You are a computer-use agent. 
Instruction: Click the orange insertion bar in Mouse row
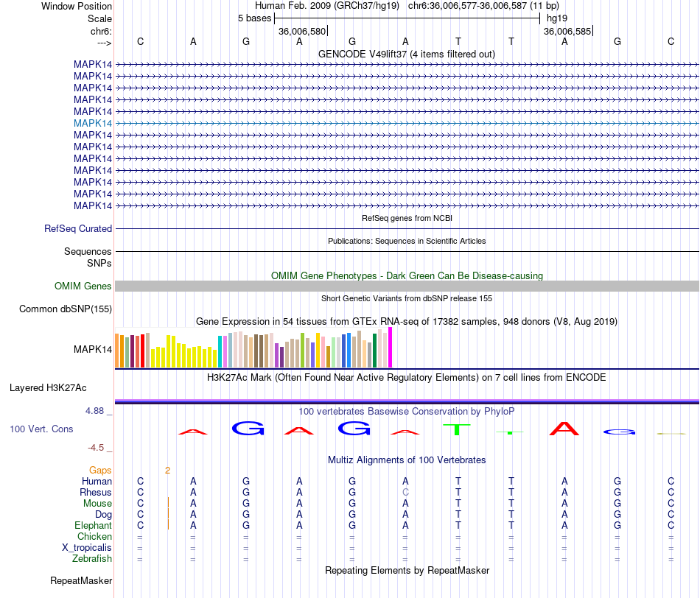pyautogui.click(x=168, y=503)
